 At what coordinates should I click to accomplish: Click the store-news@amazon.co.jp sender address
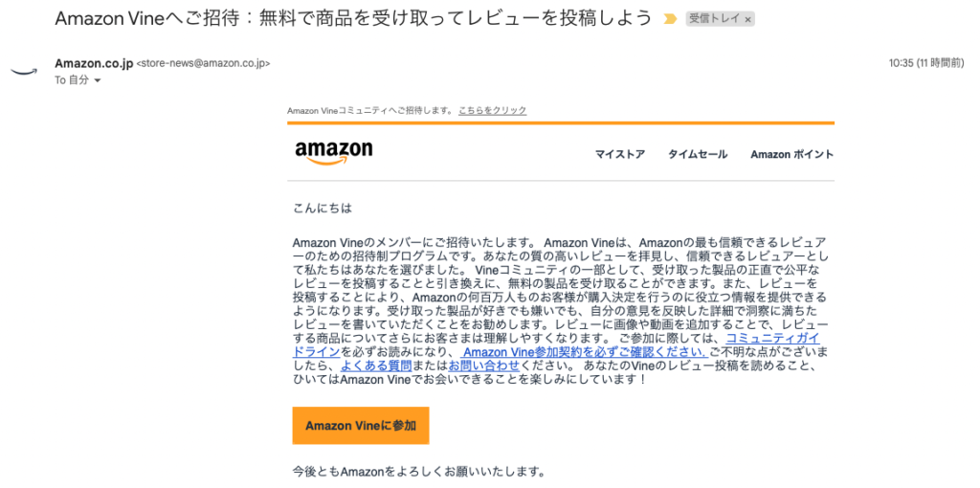(x=204, y=63)
